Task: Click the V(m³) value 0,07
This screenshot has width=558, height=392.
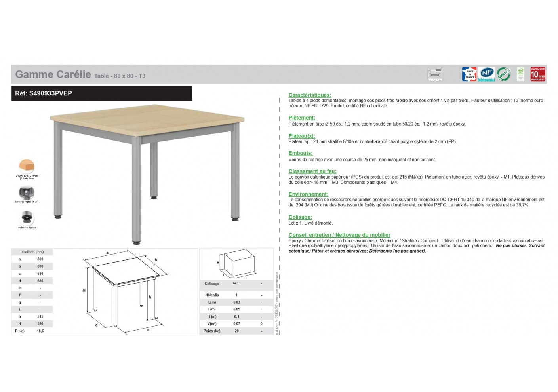Action: click(237, 324)
